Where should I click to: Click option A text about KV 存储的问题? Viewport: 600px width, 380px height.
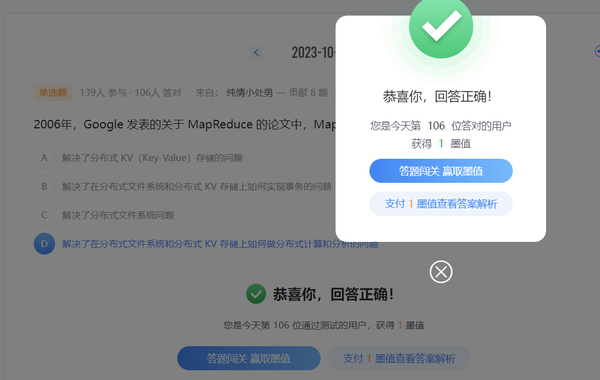click(x=152, y=158)
